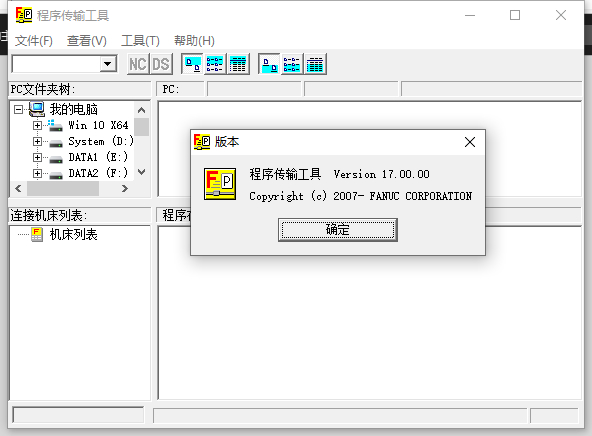Image resolution: width=592 pixels, height=436 pixels.
Task: Click the folder tree scroll left arrow
Action: coord(18,188)
